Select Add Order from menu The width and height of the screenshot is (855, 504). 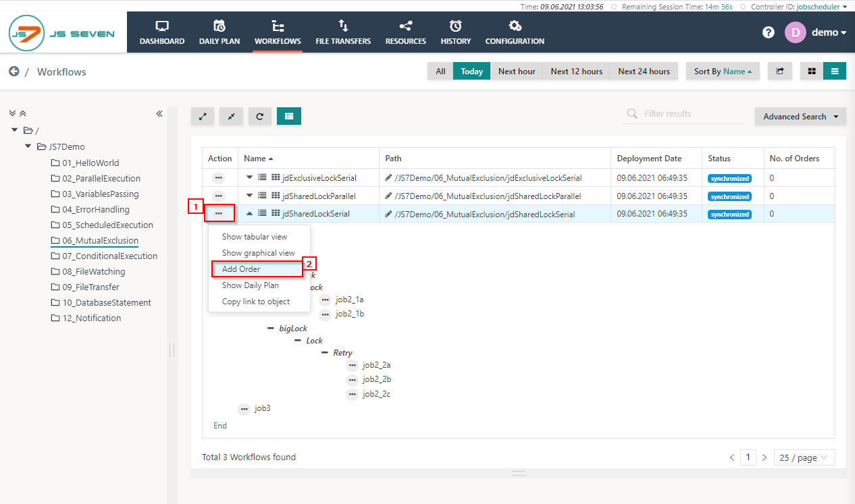coord(259,269)
